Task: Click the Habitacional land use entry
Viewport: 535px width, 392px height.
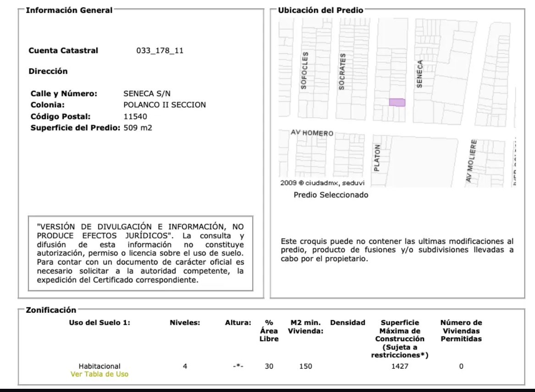Action: [x=99, y=366]
